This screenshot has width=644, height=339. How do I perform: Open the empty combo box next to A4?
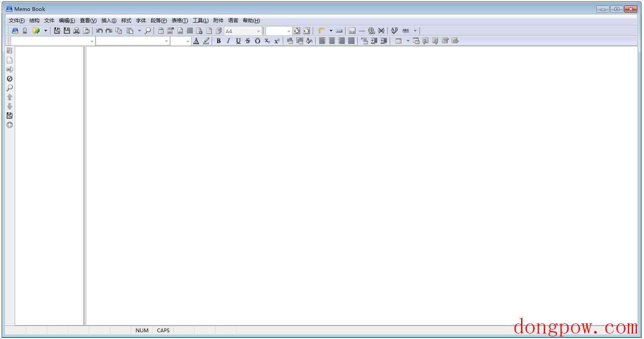[x=279, y=31]
